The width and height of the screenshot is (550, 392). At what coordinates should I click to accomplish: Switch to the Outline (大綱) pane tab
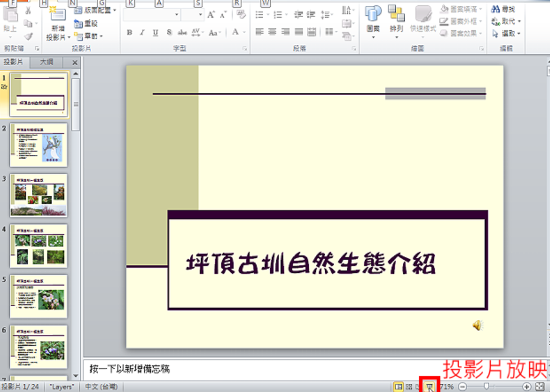point(46,63)
